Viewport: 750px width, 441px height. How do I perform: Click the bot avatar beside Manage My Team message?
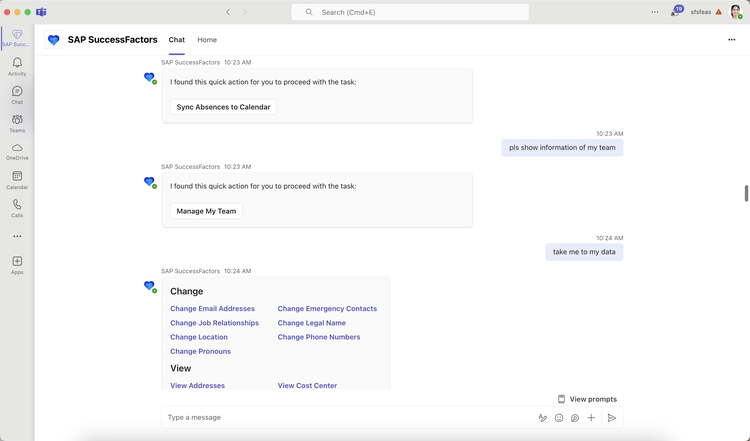(x=150, y=183)
